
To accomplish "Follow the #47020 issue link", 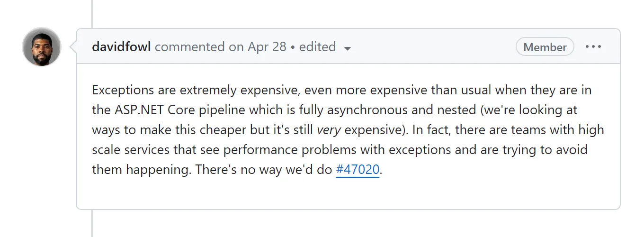I will click(358, 170).
